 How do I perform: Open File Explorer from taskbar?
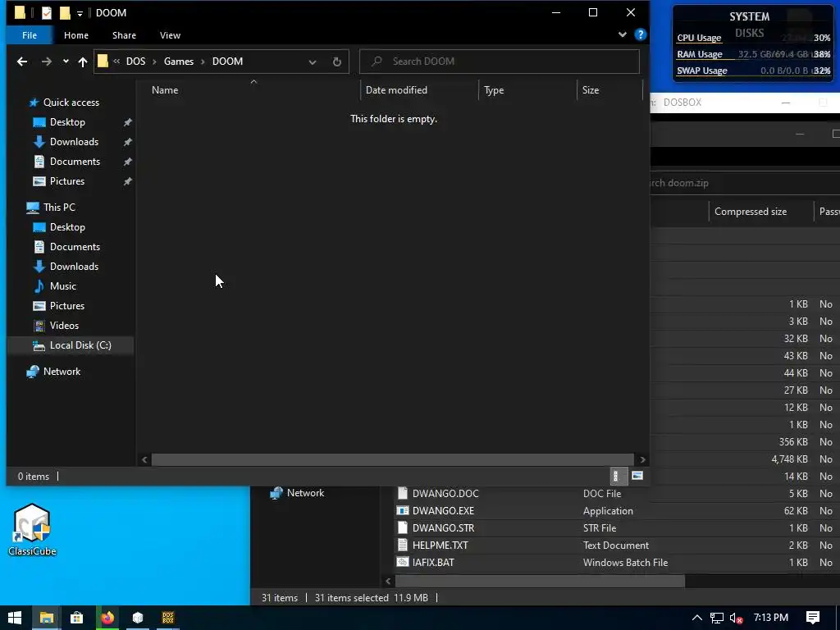pos(46,618)
